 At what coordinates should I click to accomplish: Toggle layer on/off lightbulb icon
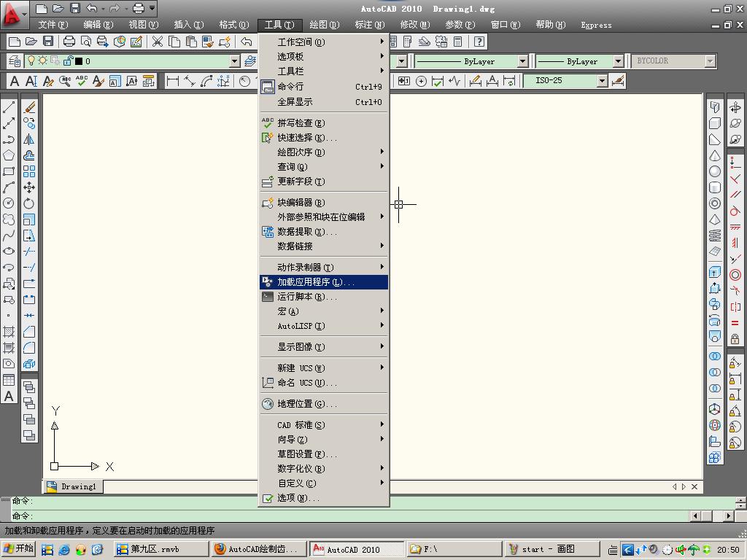click(x=31, y=61)
